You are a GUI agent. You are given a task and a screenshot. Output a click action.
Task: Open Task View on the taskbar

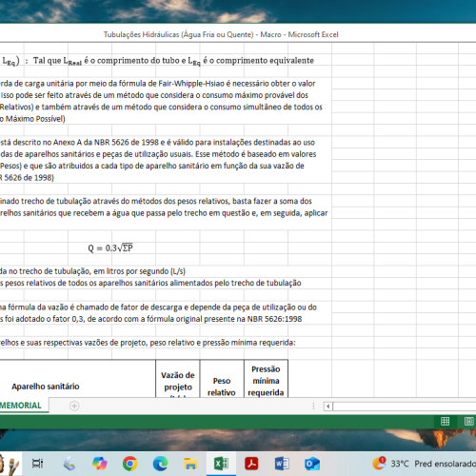(x=37, y=464)
